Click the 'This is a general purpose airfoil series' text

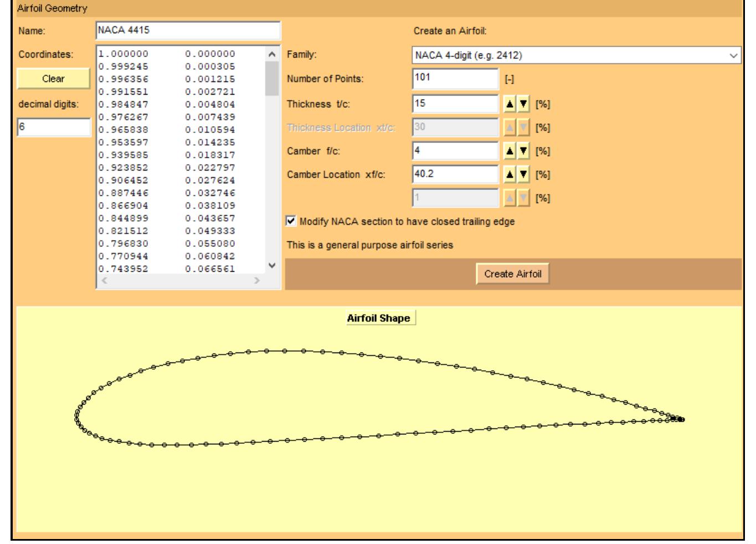[369, 245]
